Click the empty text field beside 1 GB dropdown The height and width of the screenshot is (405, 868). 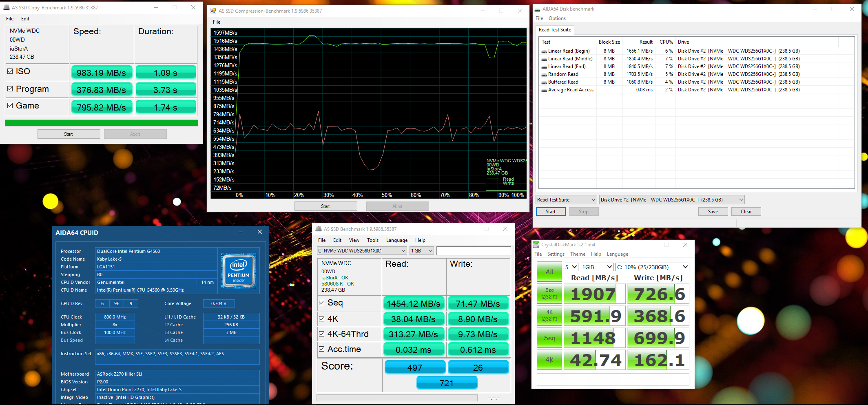coord(474,251)
